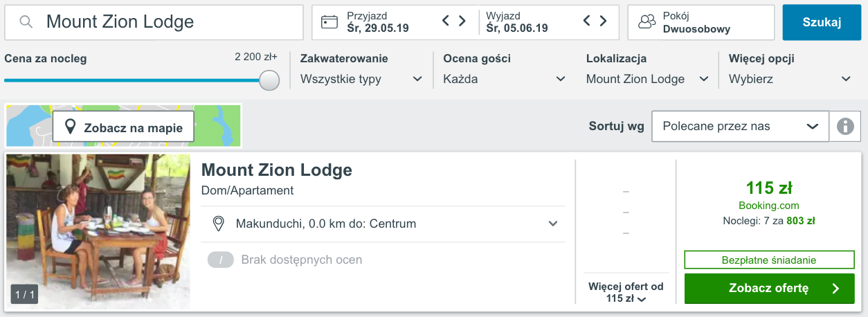This screenshot has height=317, width=868.
Task: Move check-out date back one day
Action: click(587, 21)
